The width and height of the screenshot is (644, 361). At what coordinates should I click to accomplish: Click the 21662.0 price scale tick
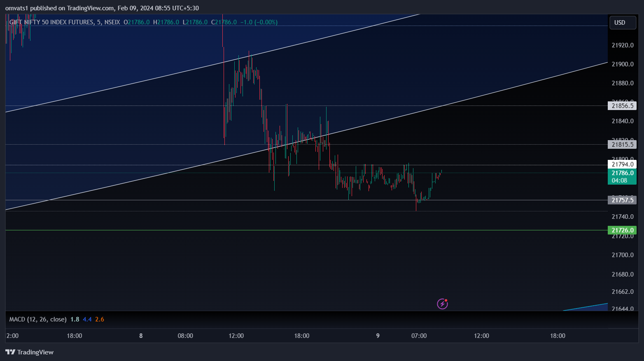(623, 292)
